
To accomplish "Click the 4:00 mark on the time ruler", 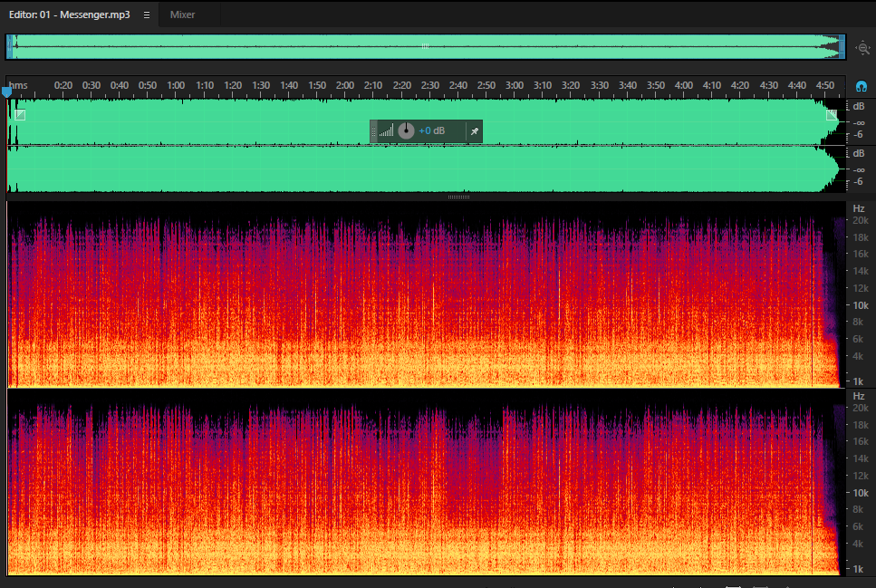I will click(683, 85).
